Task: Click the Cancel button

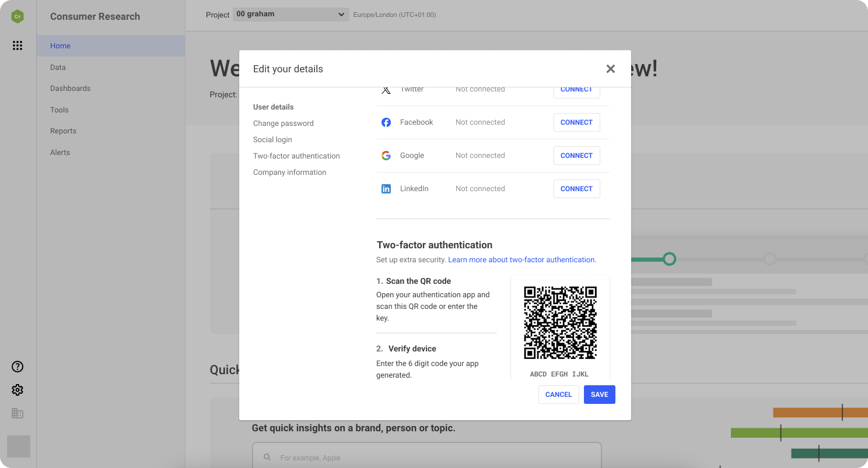Action: click(x=559, y=395)
